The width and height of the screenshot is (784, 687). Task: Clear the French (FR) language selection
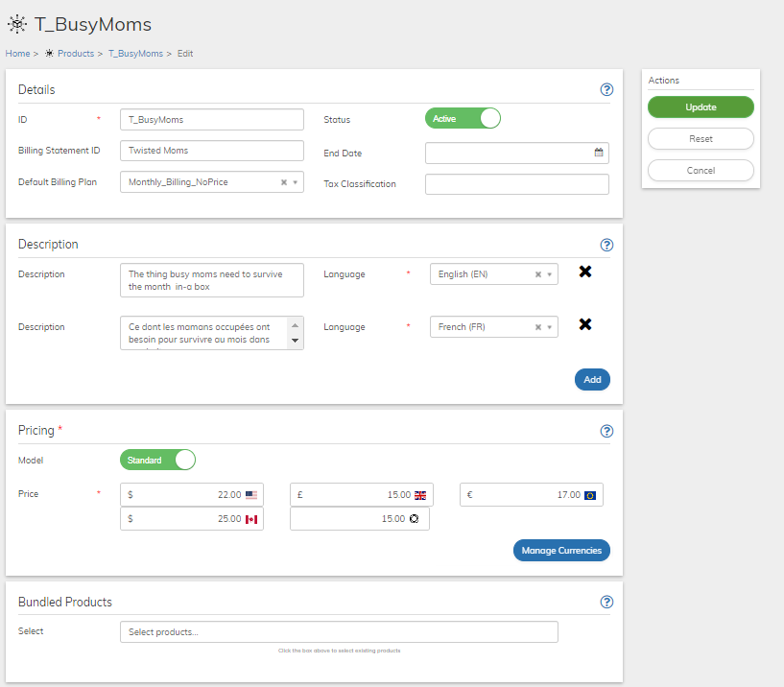coord(538,327)
